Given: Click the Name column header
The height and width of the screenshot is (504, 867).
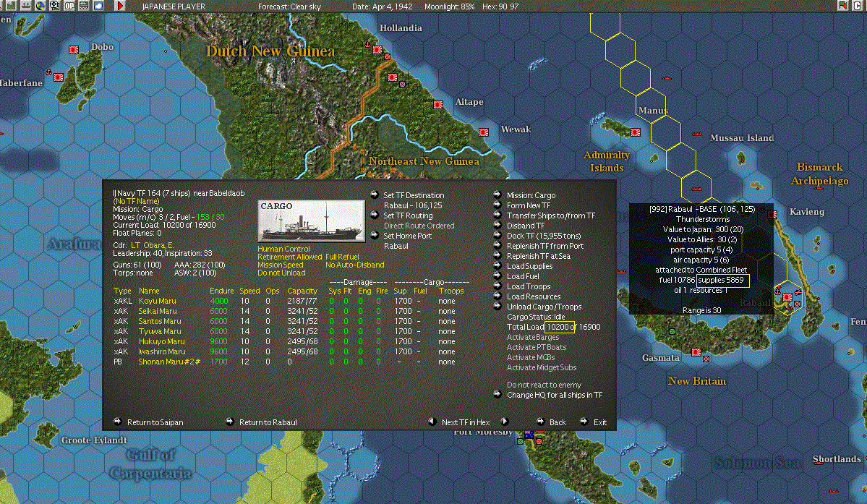Looking at the screenshot, I should [149, 291].
